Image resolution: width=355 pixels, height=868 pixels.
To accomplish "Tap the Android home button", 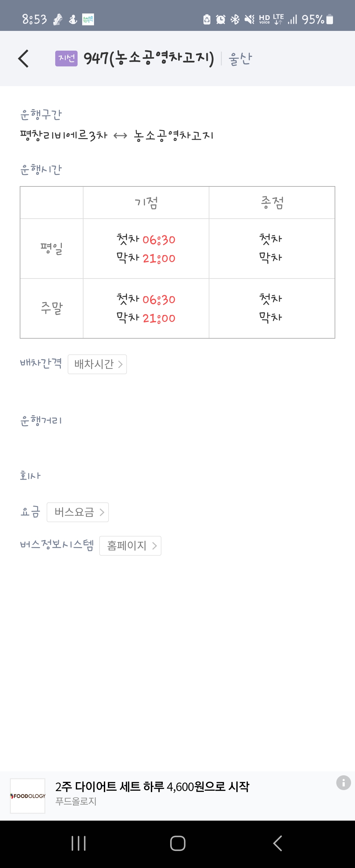I will click(177, 843).
